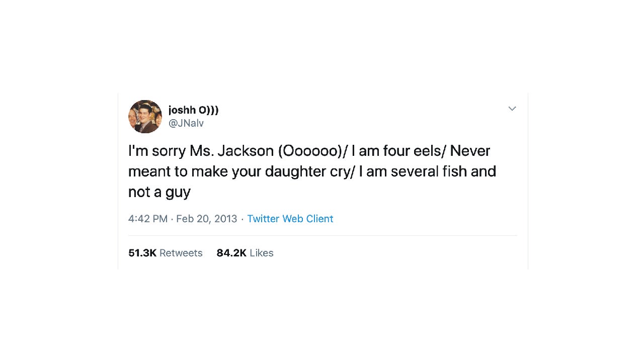Viewport: 644px width, 362px height.
Task: Click joshh's profile avatar picture
Action: (145, 116)
